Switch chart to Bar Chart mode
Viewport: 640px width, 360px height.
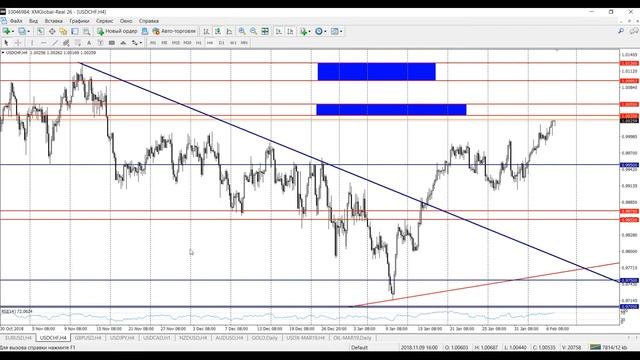pyautogui.click(x=207, y=31)
